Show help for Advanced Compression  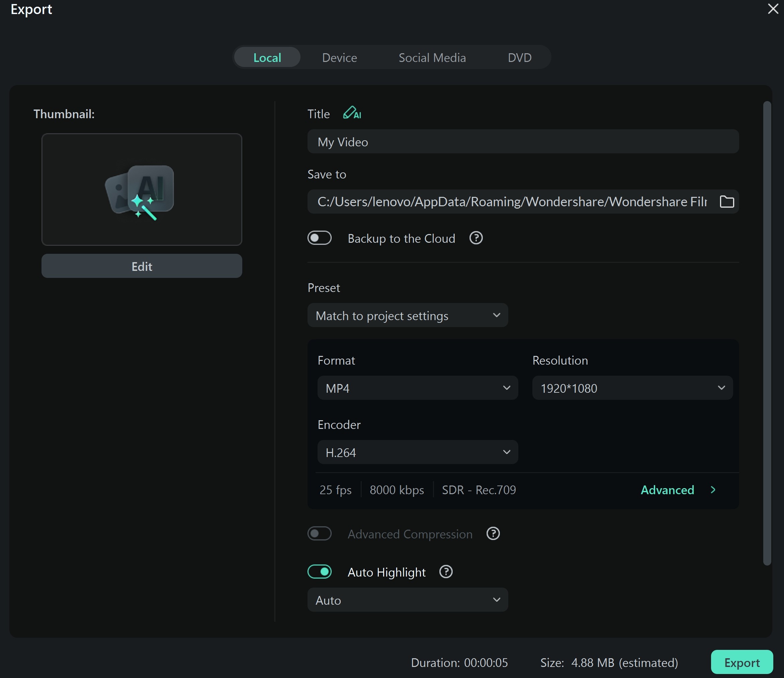pos(493,534)
